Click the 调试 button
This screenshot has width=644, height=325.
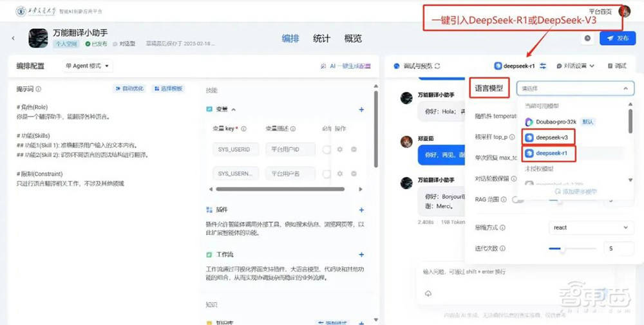point(618,66)
